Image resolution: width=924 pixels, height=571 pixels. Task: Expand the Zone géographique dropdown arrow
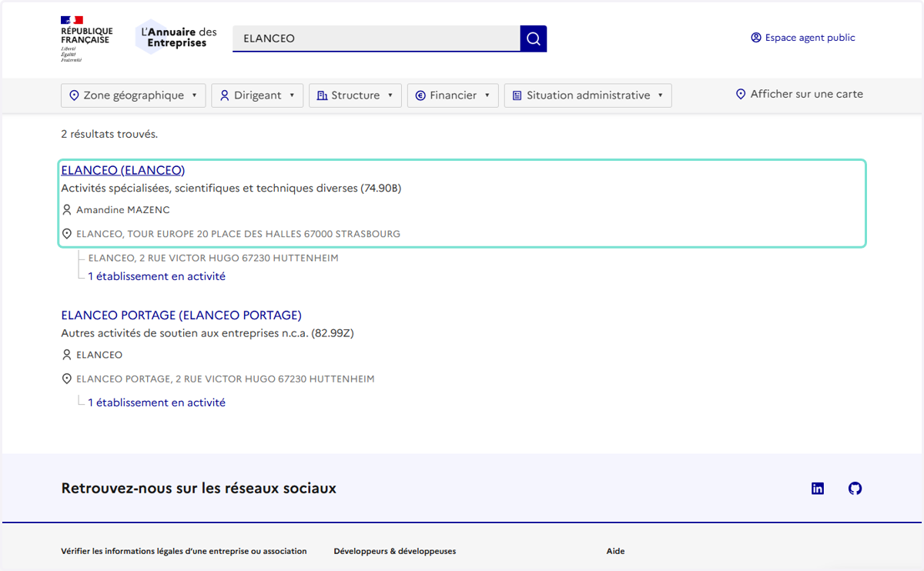coord(194,95)
